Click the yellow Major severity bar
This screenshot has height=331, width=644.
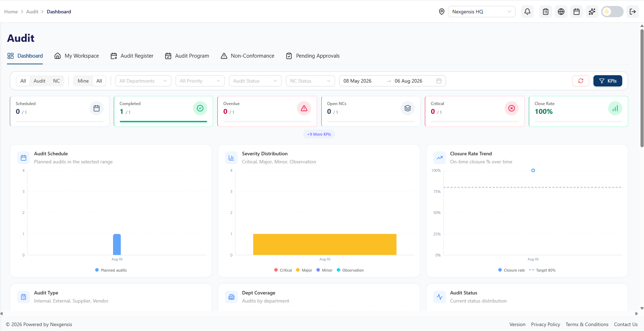(x=325, y=245)
